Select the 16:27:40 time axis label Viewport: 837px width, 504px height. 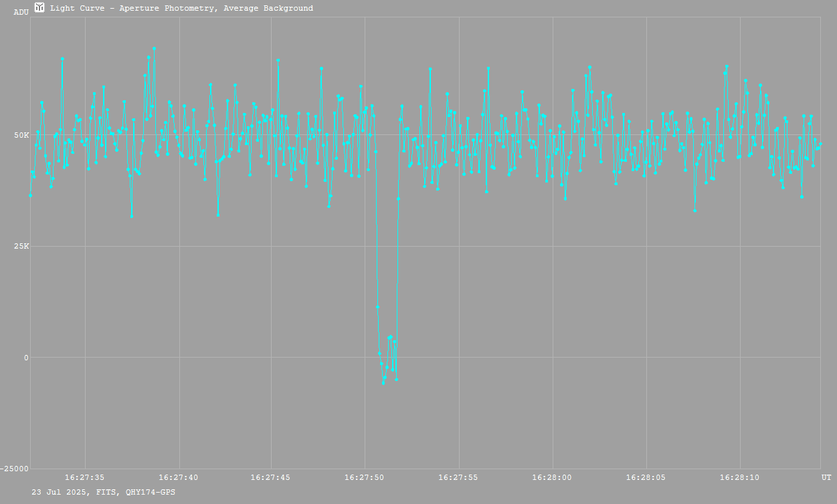pos(178,478)
